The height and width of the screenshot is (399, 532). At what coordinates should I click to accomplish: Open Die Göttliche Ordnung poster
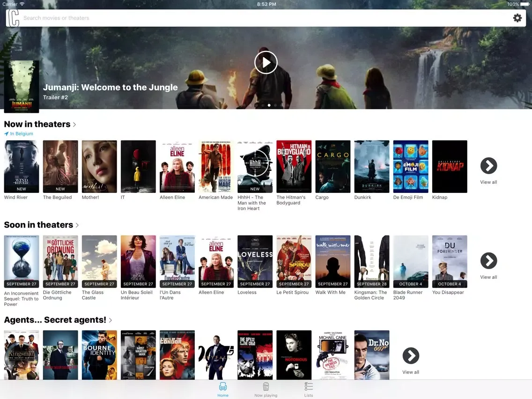click(60, 262)
